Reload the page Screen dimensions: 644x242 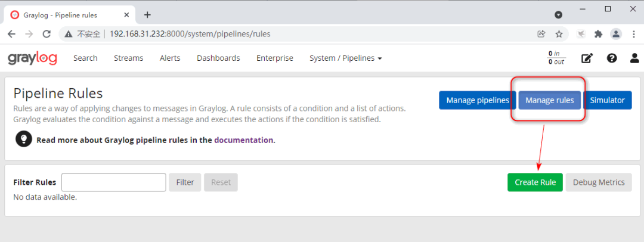(45, 34)
